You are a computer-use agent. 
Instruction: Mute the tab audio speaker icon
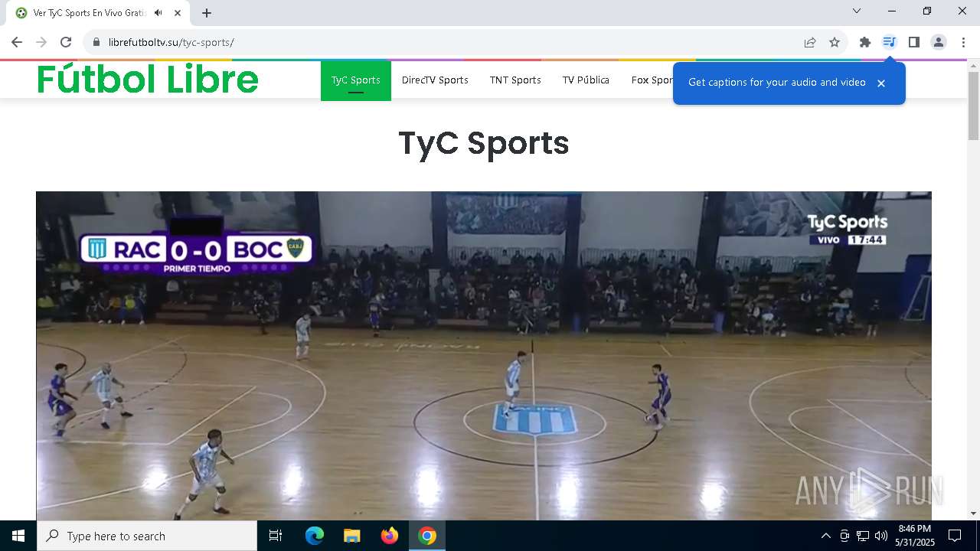pos(158,13)
